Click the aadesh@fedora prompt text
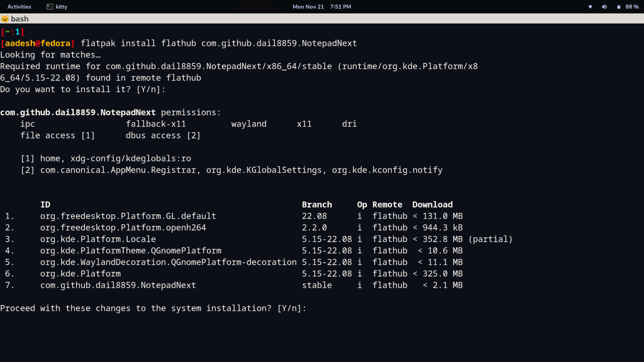Viewport: 644px width, 362px height. [37, 43]
